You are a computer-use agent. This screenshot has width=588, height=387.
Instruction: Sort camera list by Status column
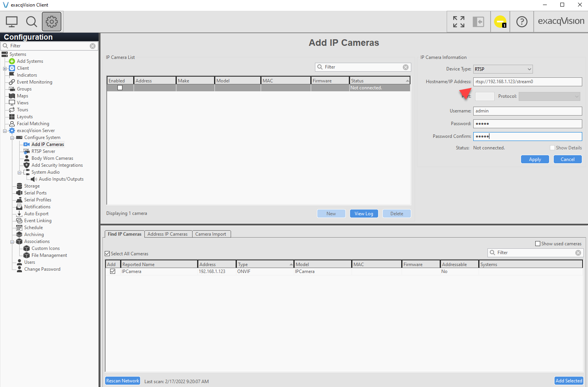[380, 81]
